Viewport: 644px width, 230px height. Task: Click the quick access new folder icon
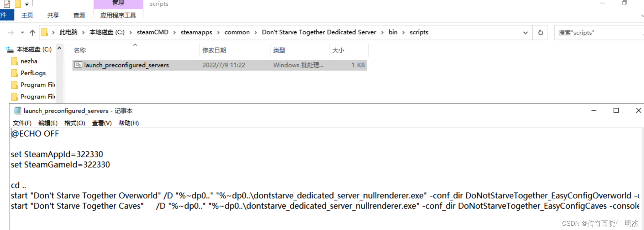click(x=18, y=4)
